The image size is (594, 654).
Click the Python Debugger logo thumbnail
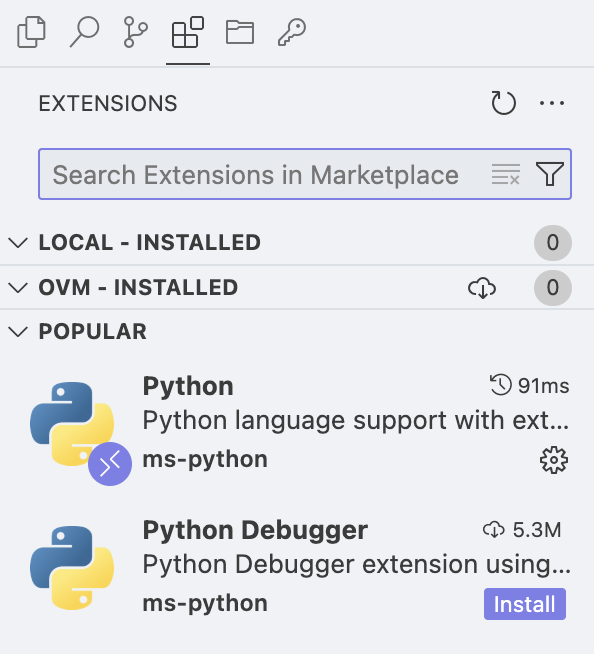tap(72, 567)
